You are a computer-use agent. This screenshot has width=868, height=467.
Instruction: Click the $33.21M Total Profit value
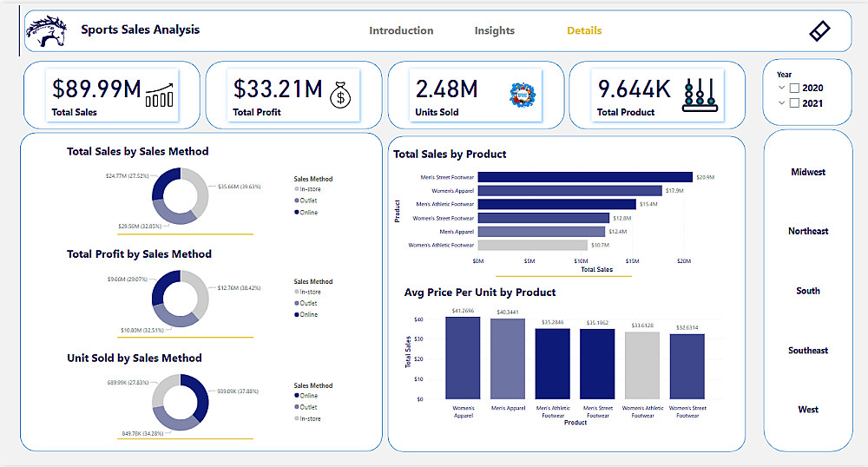point(278,89)
